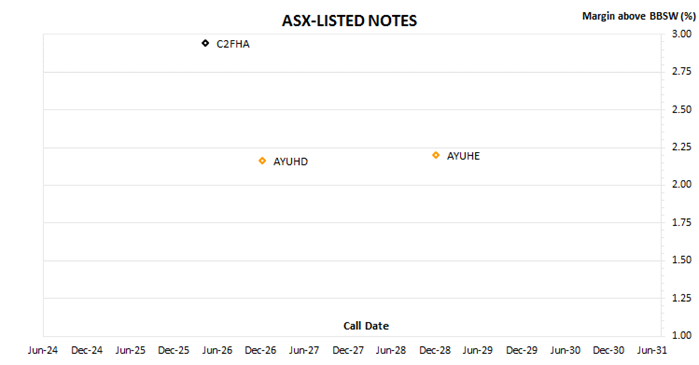The width and height of the screenshot is (699, 365).
Task: Click the AYUHE data label
Action: [x=463, y=156]
